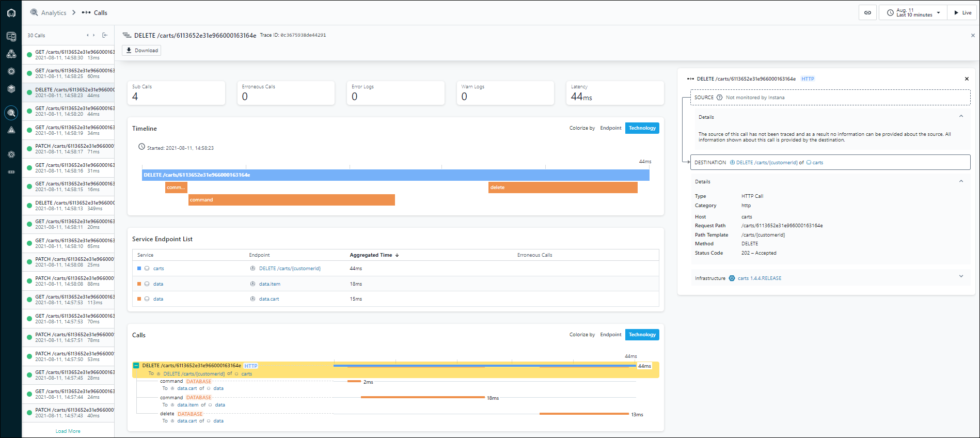The width and height of the screenshot is (980, 438).
Task: Click the carts Infrastructure power icon
Action: pyautogui.click(x=732, y=278)
